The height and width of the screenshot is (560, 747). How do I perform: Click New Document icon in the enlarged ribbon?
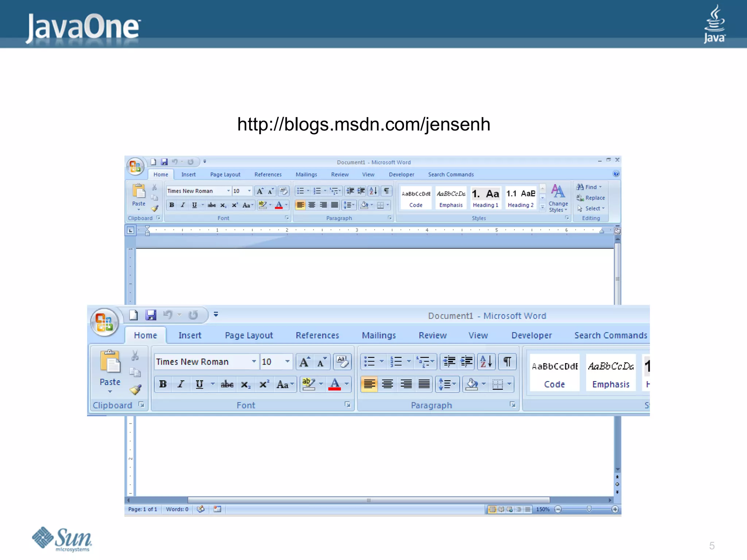click(133, 315)
